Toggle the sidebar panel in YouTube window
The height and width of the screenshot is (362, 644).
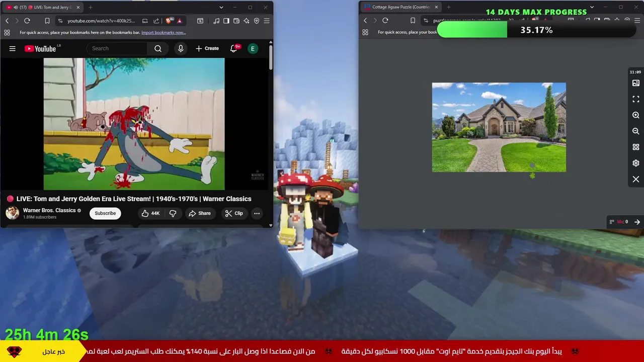point(226,21)
